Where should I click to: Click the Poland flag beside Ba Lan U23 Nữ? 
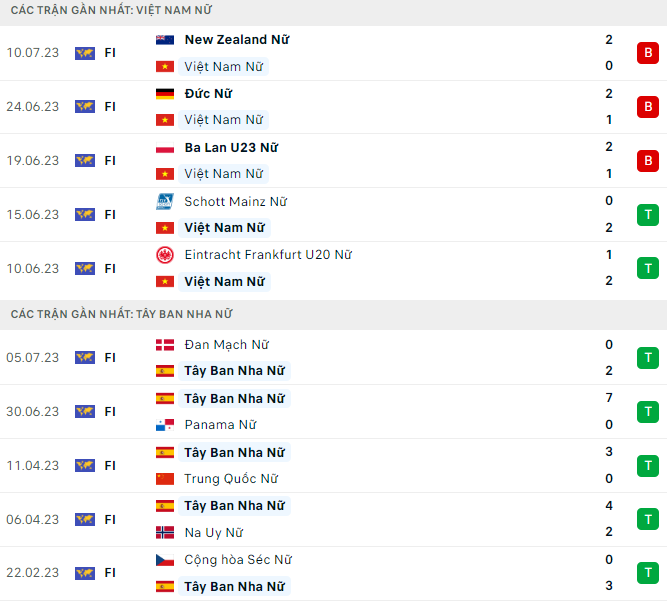click(x=165, y=148)
